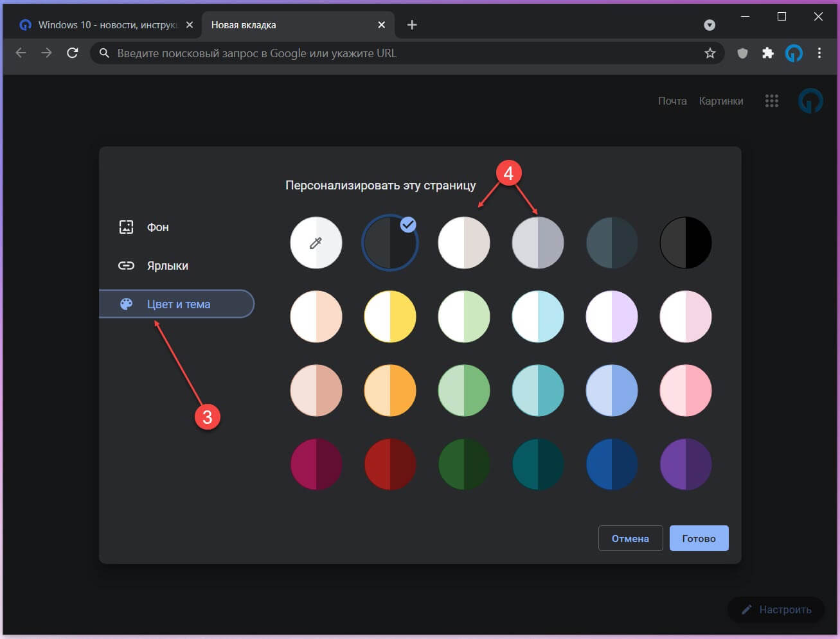This screenshot has height=639, width=840.
Task: Open the Google apps grid icon
Action: (772, 101)
